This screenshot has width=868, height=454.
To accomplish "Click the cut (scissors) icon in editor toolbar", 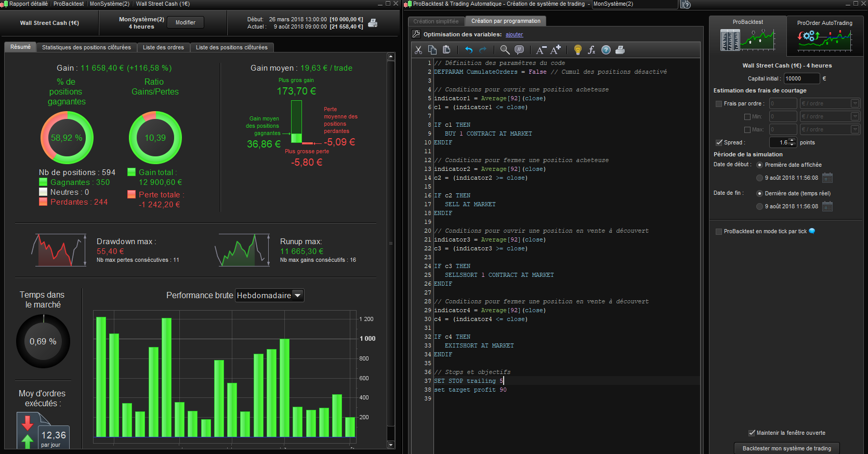I will pyautogui.click(x=418, y=50).
